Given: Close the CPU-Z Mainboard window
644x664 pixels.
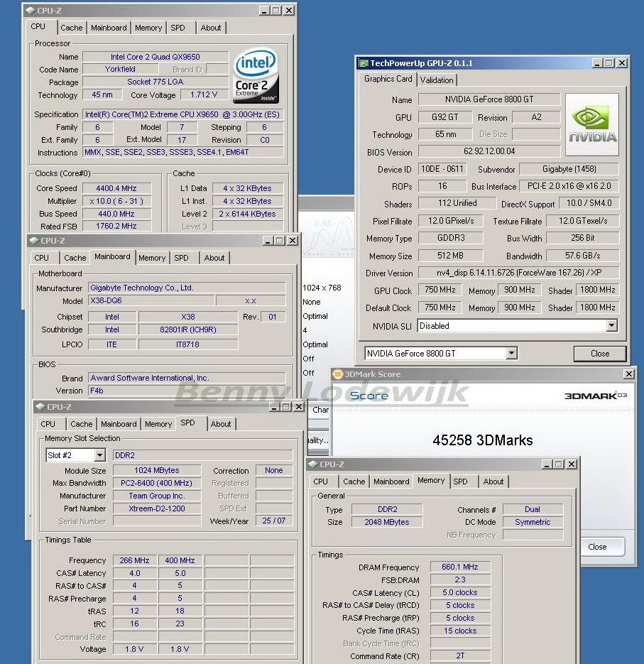Looking at the screenshot, I should [292, 241].
